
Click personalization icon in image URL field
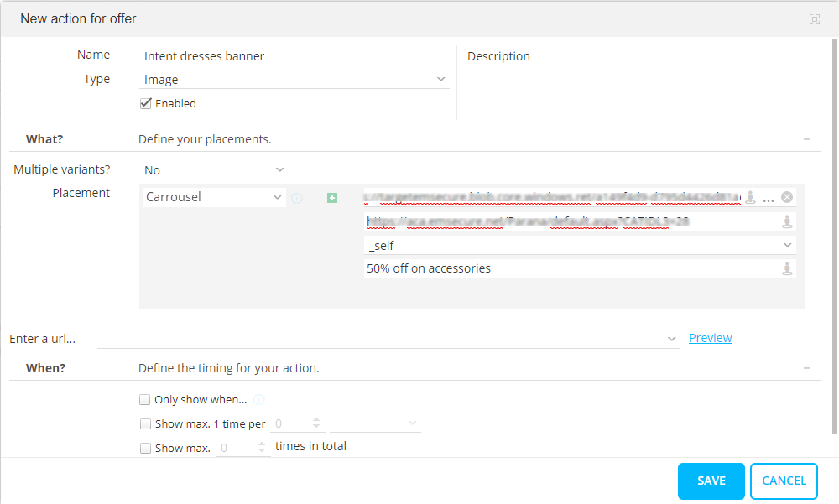751,198
